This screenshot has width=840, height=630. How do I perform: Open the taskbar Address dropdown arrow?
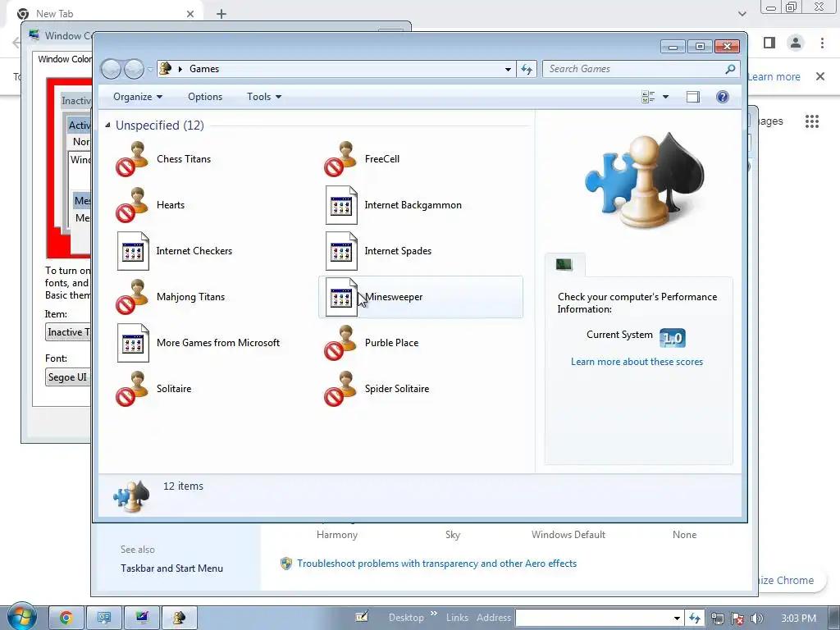pos(677,619)
